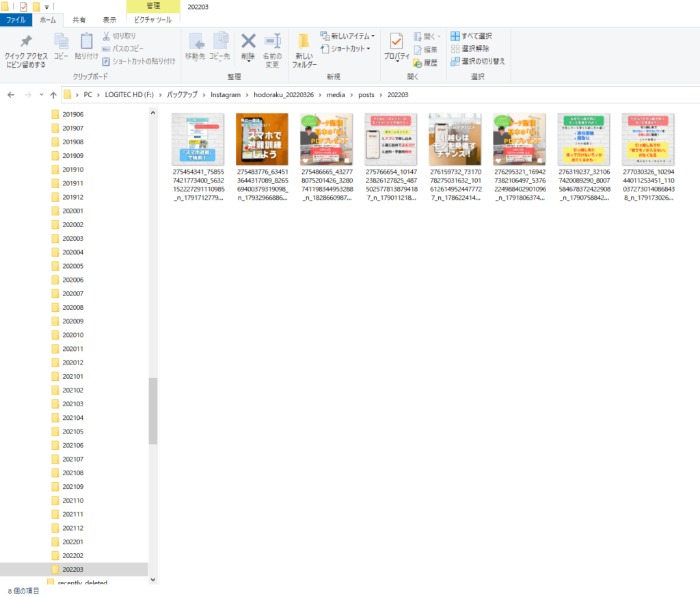The width and height of the screenshot is (700, 597).
Task: Open the ファイル (File) menu tab
Action: pyautogui.click(x=16, y=21)
